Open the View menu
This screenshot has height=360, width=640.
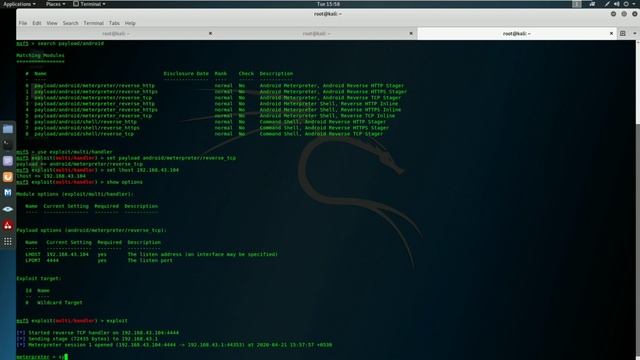[52, 23]
